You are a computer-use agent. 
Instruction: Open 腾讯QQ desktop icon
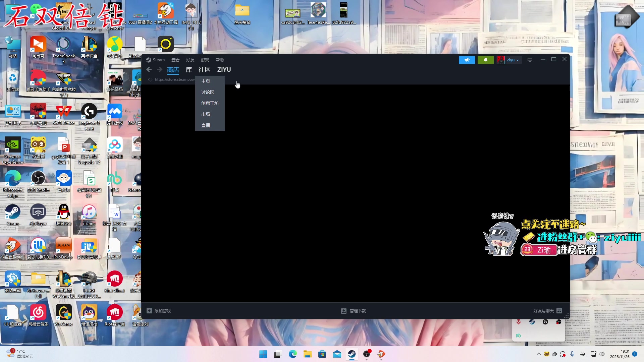point(64,215)
